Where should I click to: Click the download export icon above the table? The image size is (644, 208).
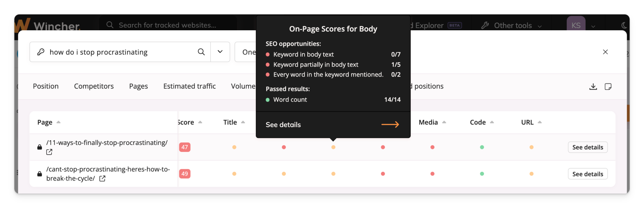pyautogui.click(x=593, y=86)
